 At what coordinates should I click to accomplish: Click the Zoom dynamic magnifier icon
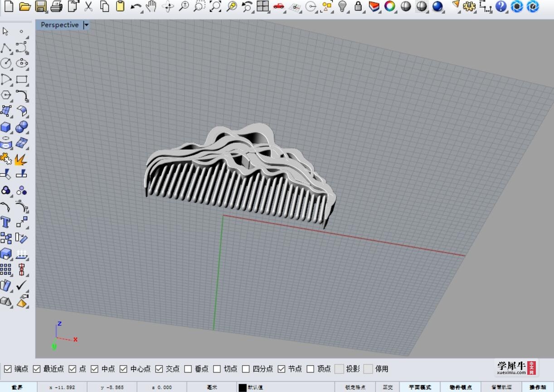pyautogui.click(x=184, y=6)
